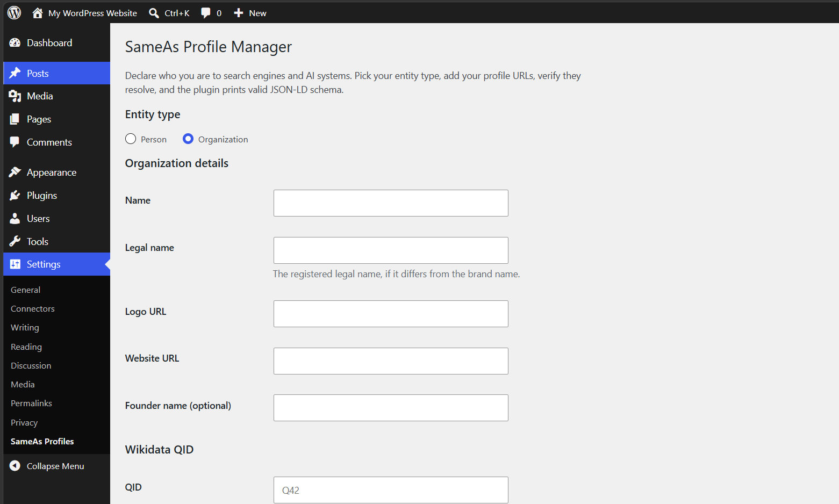Open Writing settings submenu

pos(25,327)
